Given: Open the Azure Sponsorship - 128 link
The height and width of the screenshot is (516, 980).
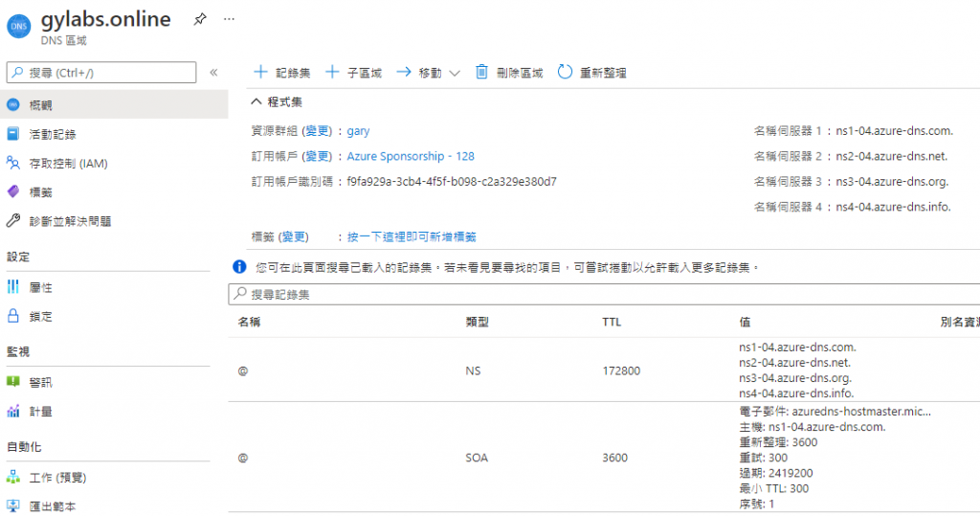Looking at the screenshot, I should (411, 156).
